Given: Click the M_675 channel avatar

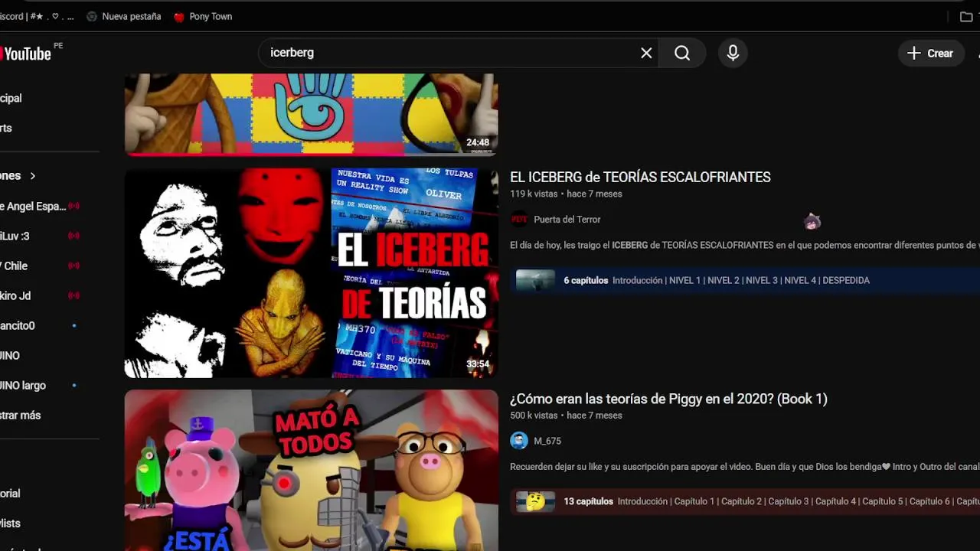Looking at the screenshot, I should click(519, 441).
